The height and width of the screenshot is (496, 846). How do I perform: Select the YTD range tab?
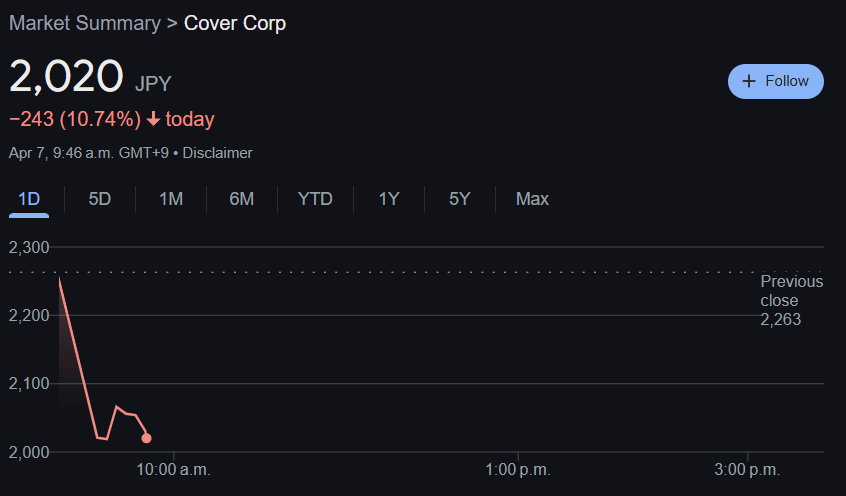coord(315,199)
